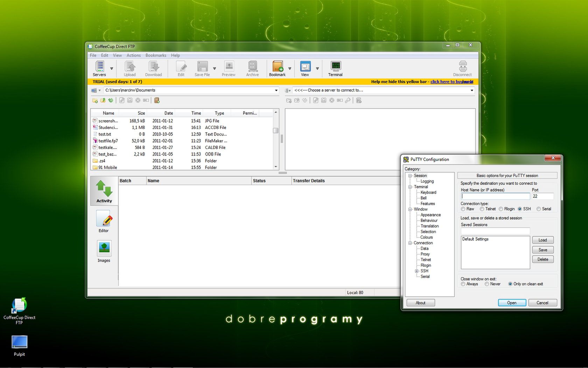Click remote pane permissions key icon

pos(348,101)
